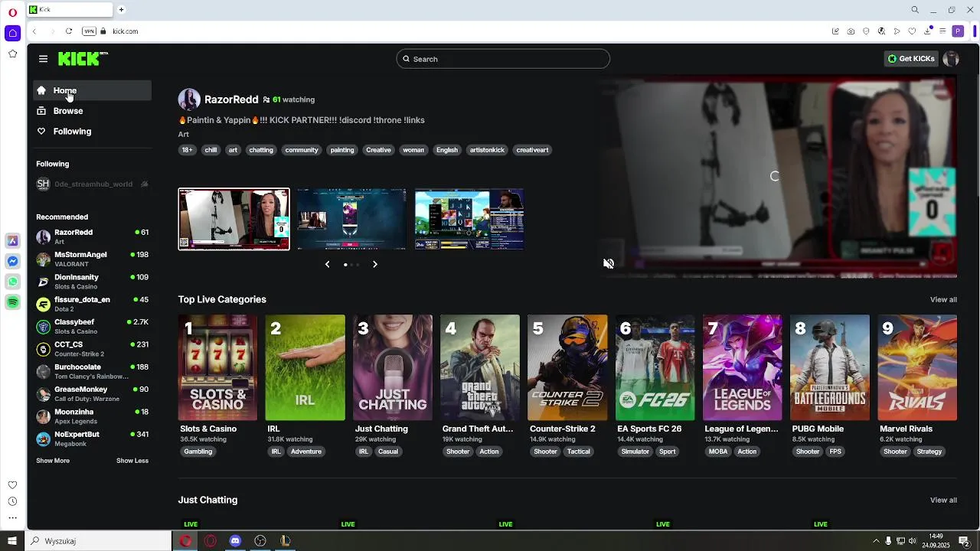Select the second featured stream thumbnail
980x551 pixels.
click(x=351, y=219)
